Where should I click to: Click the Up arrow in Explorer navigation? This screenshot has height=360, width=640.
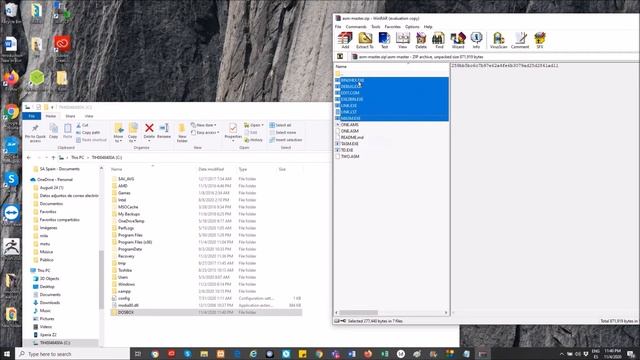click(53, 158)
